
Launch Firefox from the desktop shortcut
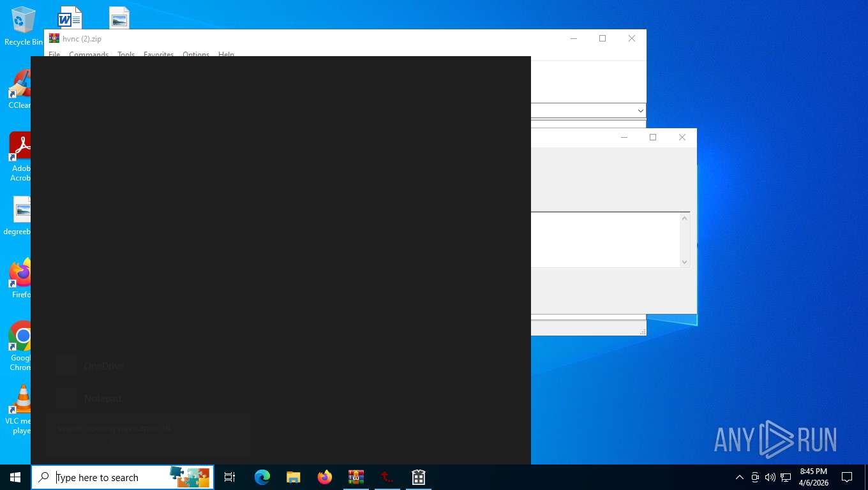pyautogui.click(x=21, y=279)
